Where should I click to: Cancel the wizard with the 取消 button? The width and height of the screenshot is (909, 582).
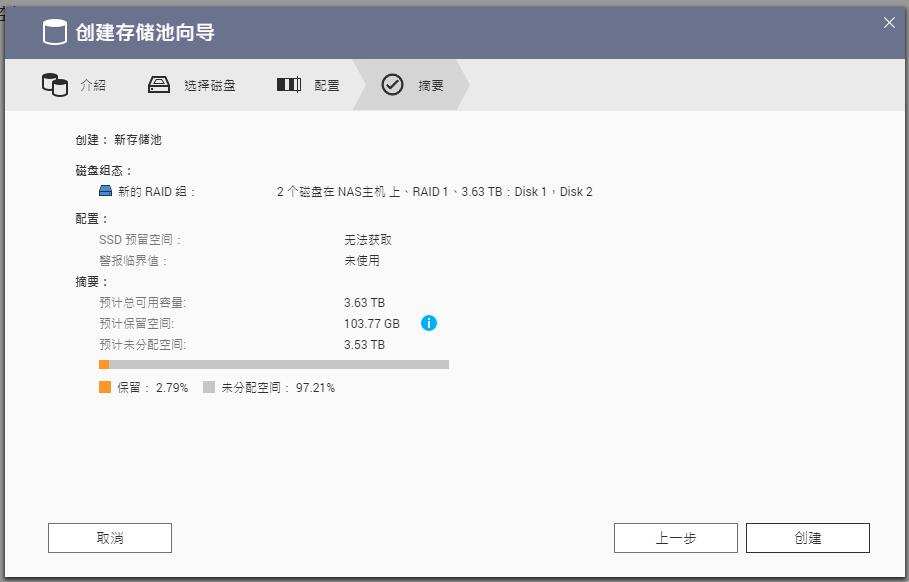point(109,537)
